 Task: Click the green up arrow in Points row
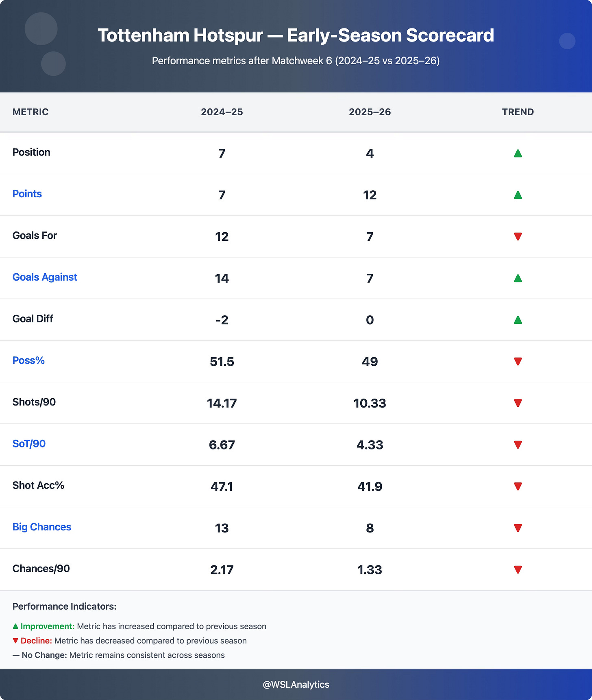[x=518, y=195]
